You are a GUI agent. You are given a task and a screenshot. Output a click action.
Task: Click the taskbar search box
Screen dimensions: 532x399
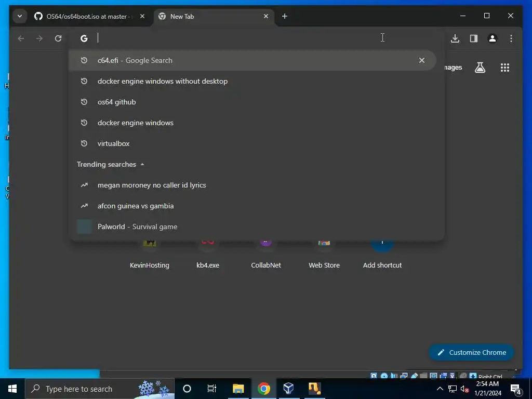click(x=100, y=389)
